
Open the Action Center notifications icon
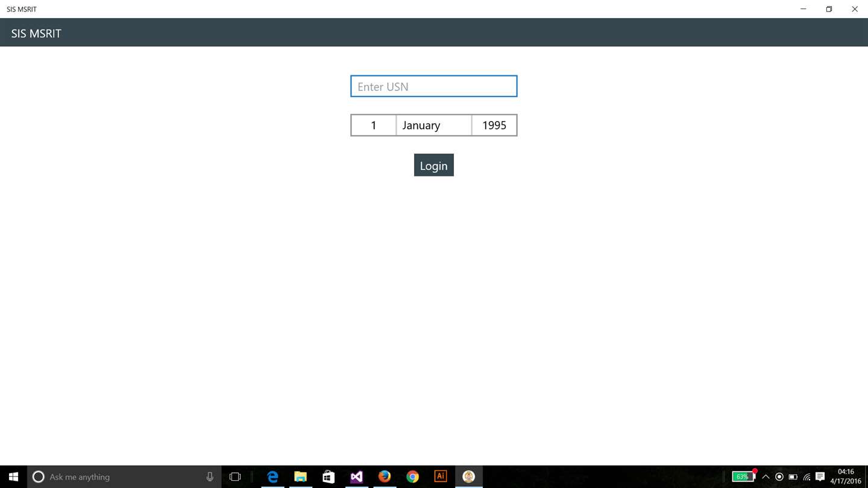820,477
